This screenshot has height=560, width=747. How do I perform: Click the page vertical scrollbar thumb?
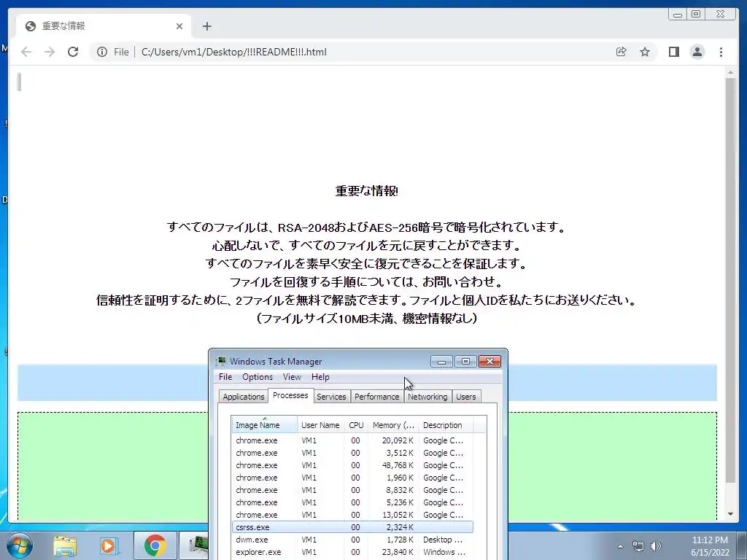[730, 281]
